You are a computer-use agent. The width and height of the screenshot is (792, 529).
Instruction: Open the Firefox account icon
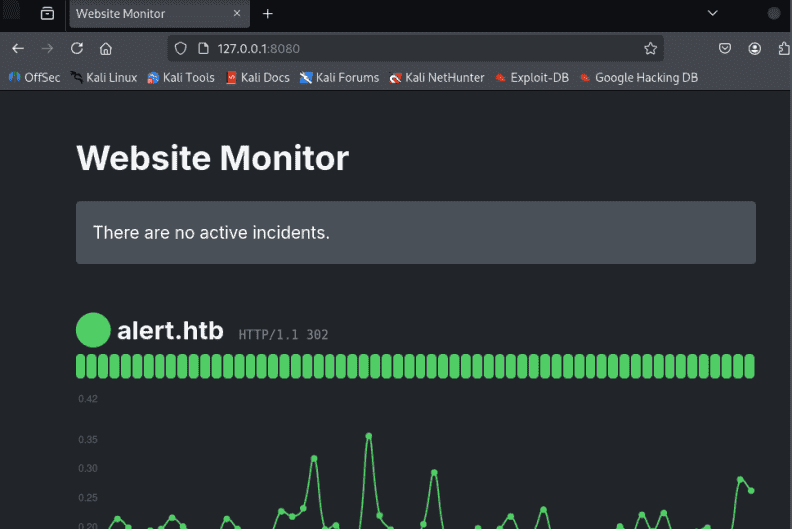click(755, 49)
